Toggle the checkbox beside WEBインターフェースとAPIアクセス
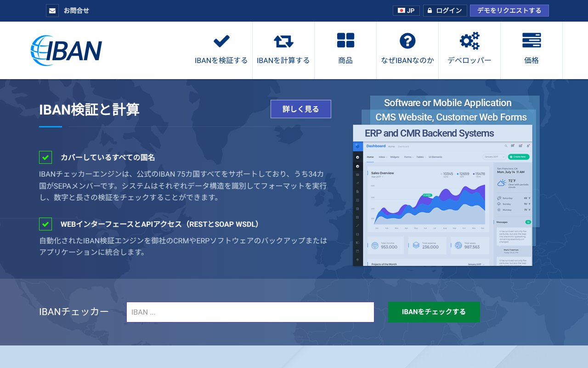The height and width of the screenshot is (368, 588). (45, 224)
